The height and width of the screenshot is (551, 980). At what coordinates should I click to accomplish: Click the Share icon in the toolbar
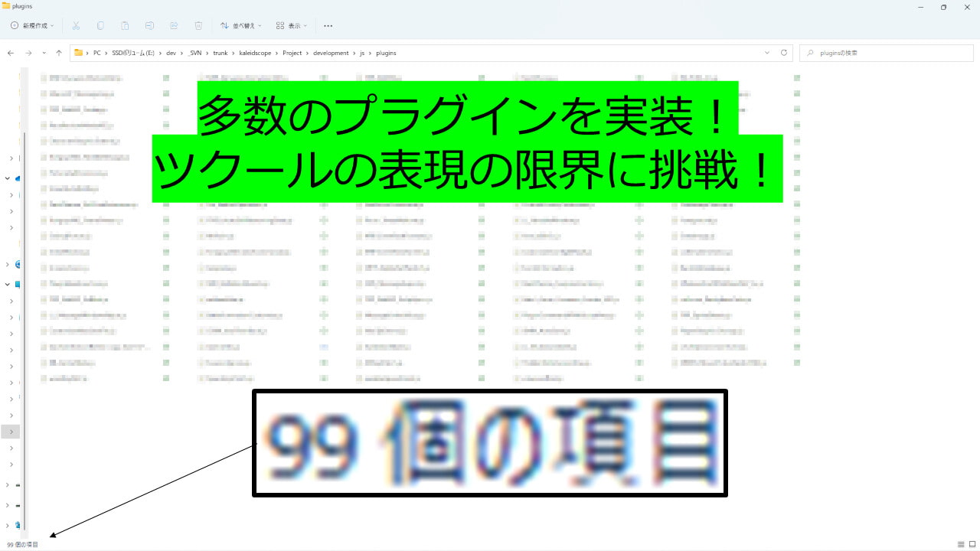[x=174, y=25]
